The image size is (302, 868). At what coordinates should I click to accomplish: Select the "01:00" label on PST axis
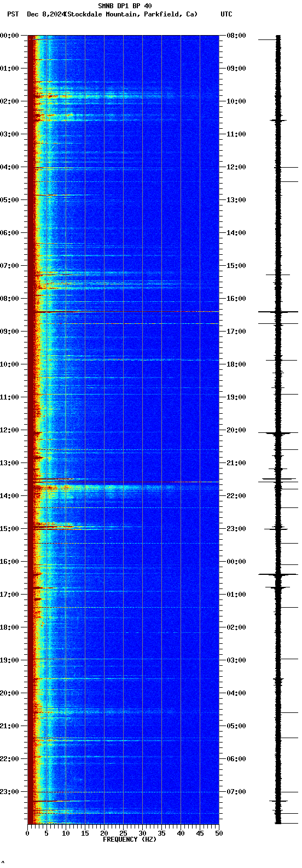(x=9, y=68)
